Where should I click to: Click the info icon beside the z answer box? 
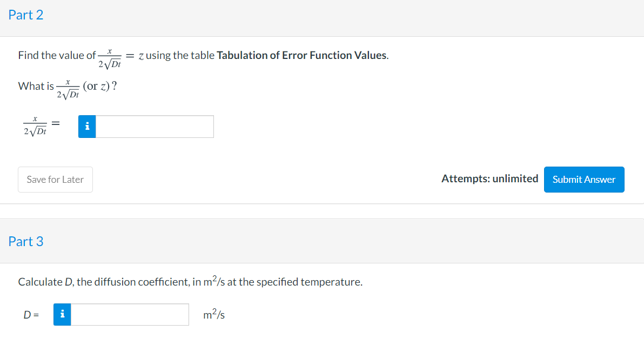click(88, 127)
